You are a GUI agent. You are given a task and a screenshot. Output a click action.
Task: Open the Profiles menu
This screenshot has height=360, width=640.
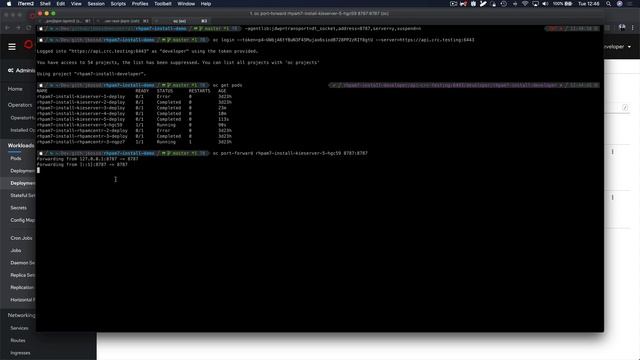140,4
